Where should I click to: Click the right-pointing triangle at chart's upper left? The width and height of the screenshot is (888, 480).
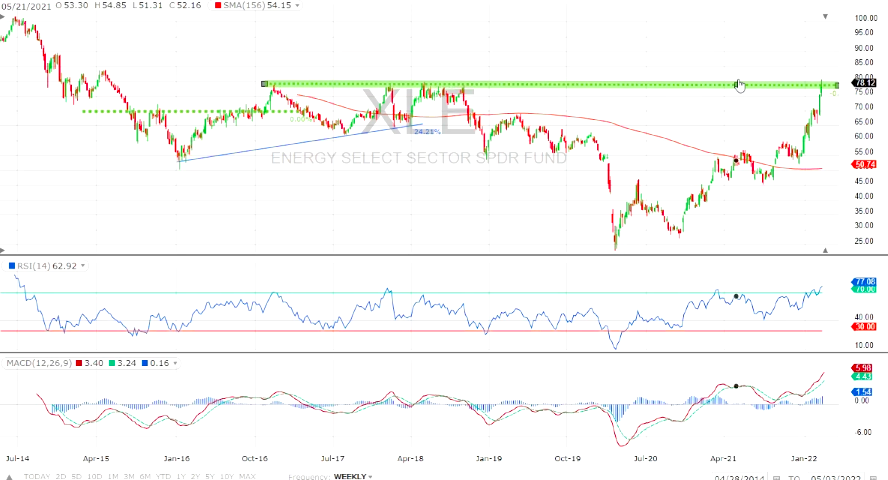3,17
